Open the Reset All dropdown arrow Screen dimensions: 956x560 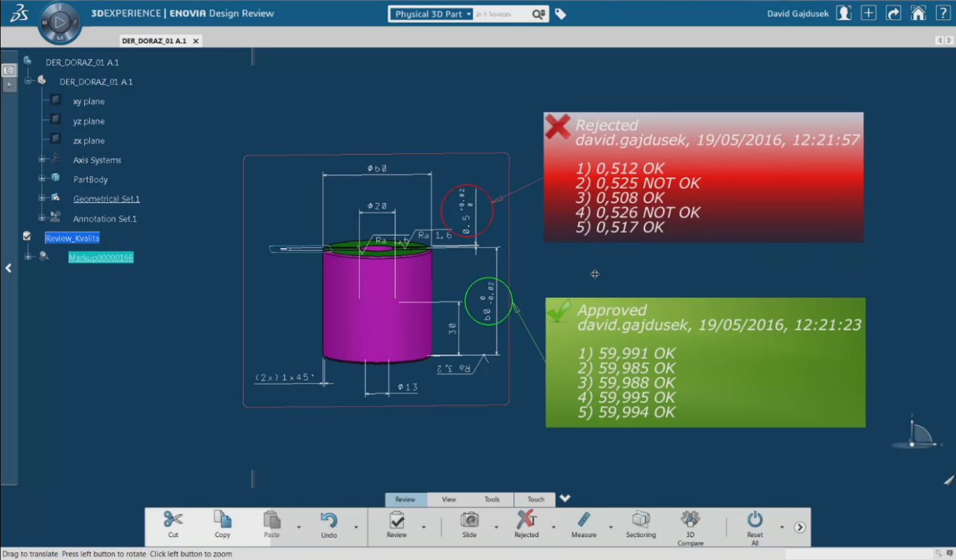781,528
